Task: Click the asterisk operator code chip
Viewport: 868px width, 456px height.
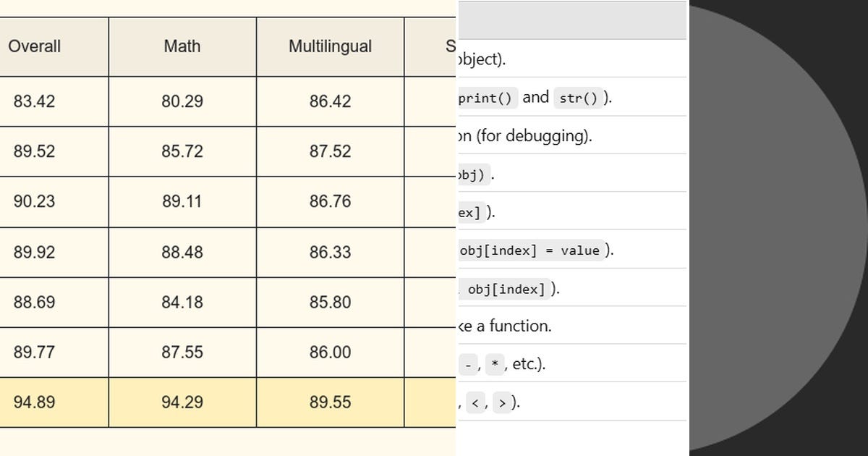Action: pos(495,364)
